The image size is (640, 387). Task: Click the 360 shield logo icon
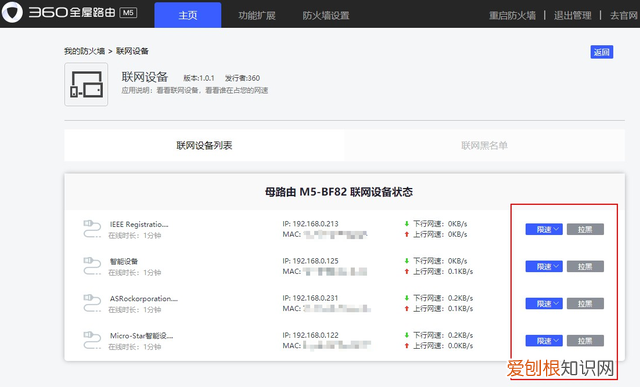12,13
